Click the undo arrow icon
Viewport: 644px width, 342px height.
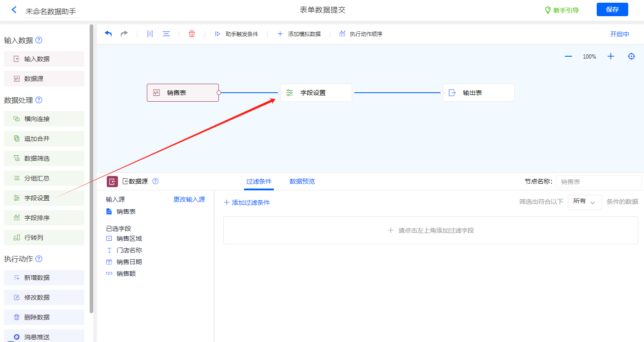[108, 34]
